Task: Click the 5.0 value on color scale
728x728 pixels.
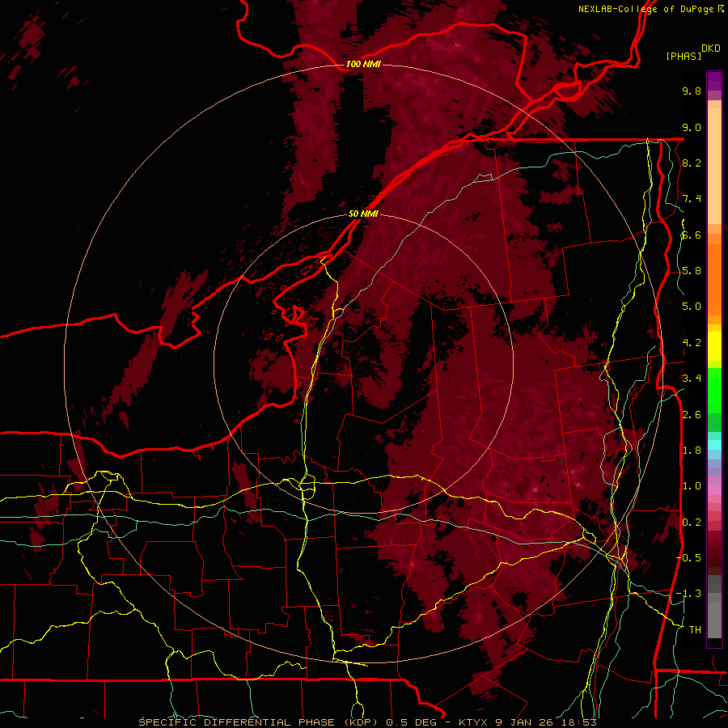Action: tap(692, 307)
